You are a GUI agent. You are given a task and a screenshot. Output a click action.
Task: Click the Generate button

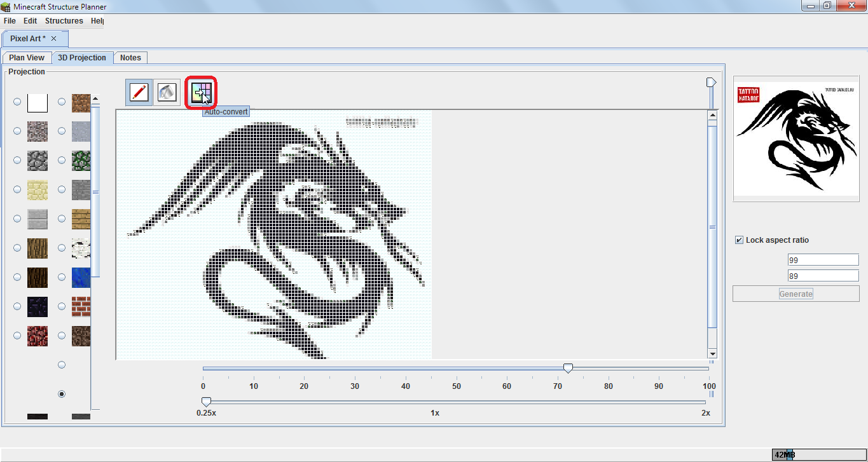796,294
